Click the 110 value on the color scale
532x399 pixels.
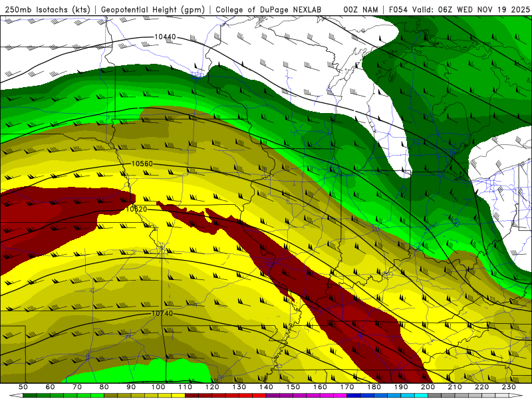(x=186, y=387)
